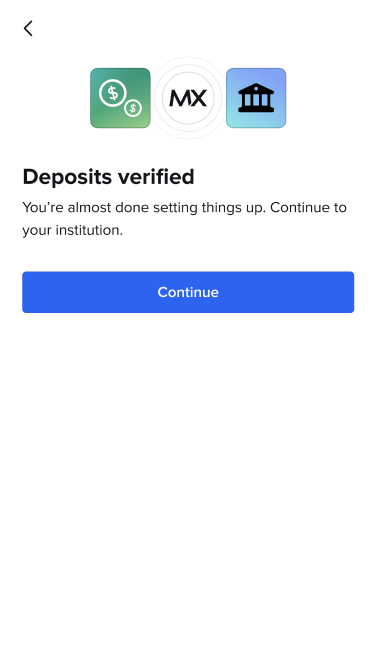Go back using the left chevron arrow
The image size is (377, 660).
tap(28, 29)
